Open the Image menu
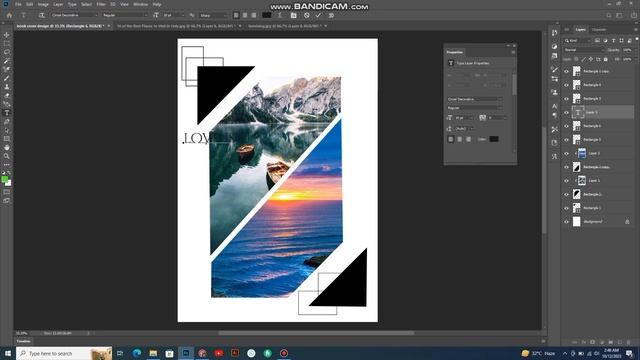 point(43,4)
